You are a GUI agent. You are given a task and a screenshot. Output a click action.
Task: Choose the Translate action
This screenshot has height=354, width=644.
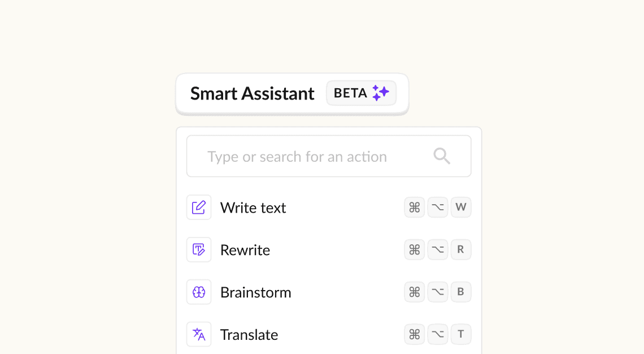(x=249, y=335)
